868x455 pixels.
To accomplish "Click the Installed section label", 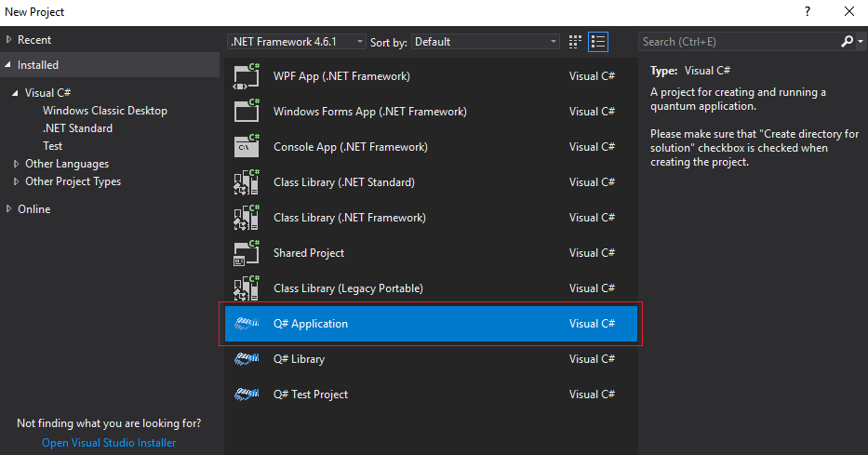I will point(37,65).
